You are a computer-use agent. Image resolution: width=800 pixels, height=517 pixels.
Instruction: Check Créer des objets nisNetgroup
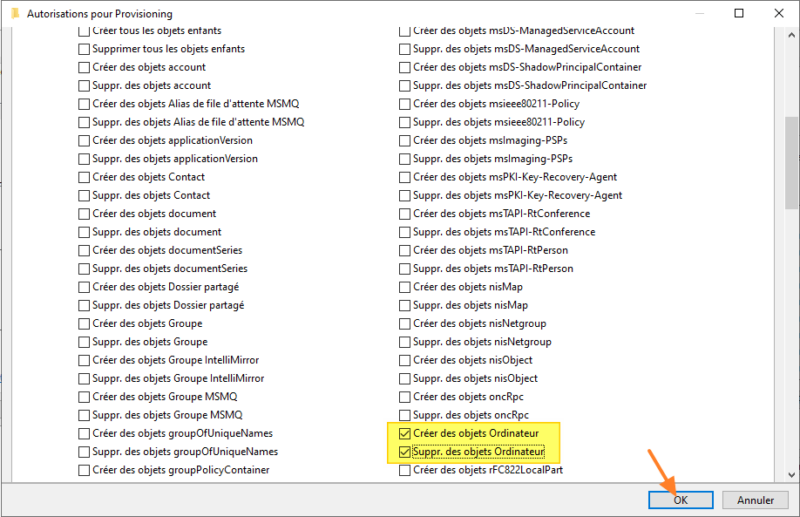point(405,324)
